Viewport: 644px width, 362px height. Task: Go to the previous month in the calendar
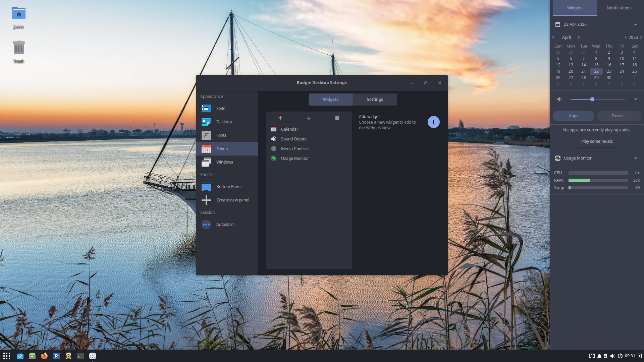[x=553, y=37]
